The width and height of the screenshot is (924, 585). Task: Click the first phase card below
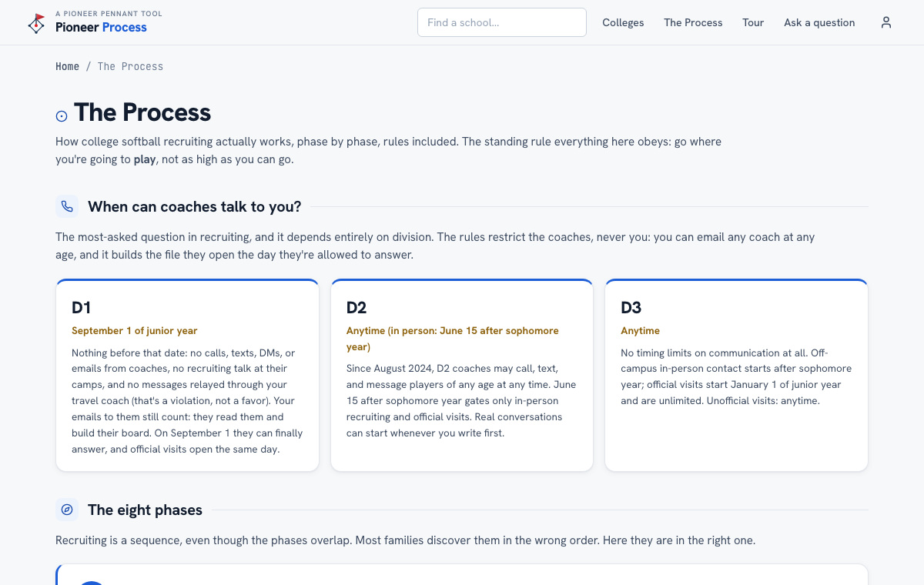(462, 574)
